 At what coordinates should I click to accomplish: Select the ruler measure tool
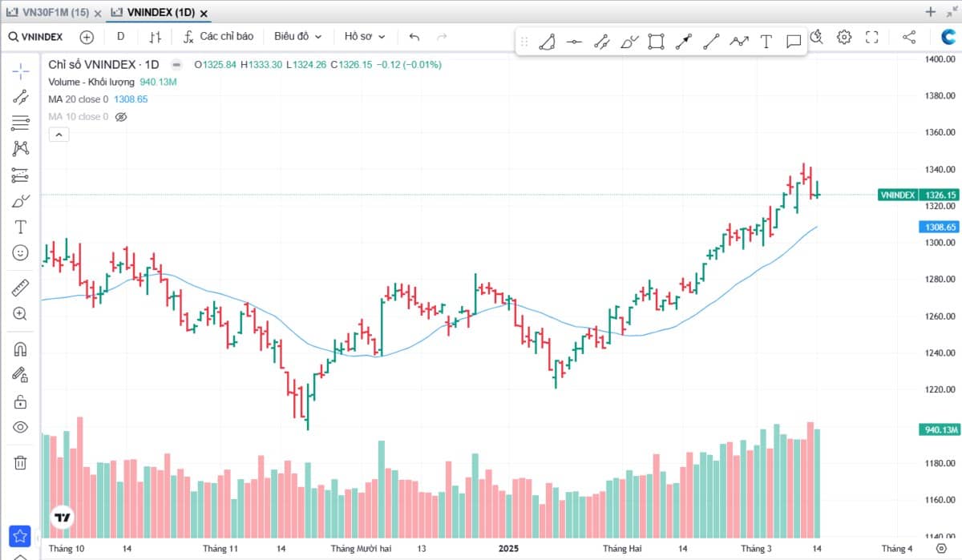tap(21, 287)
